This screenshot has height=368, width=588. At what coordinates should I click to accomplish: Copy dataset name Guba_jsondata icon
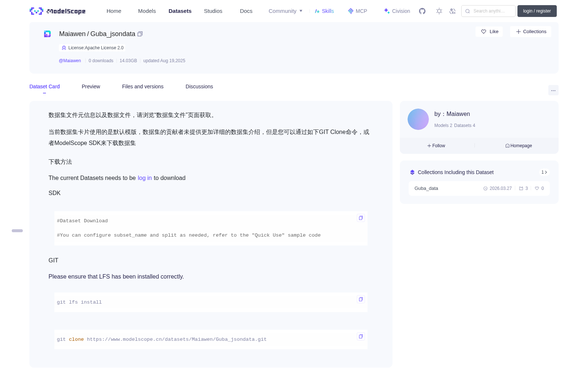coord(140,34)
